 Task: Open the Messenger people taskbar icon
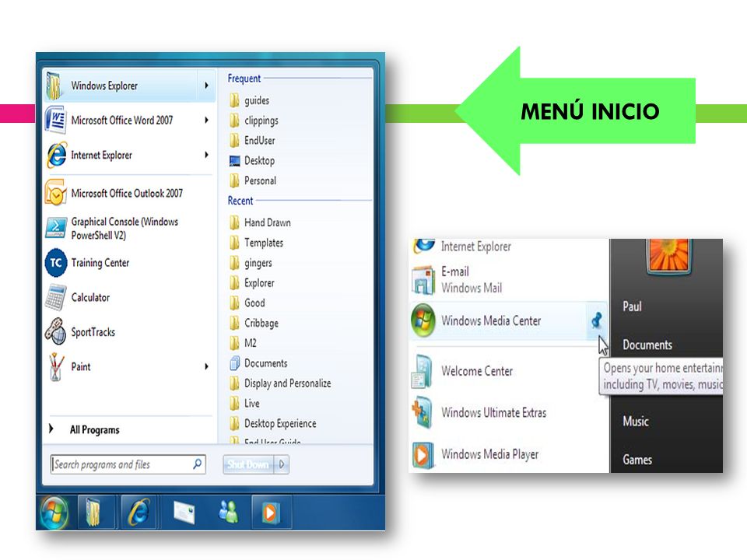(228, 513)
